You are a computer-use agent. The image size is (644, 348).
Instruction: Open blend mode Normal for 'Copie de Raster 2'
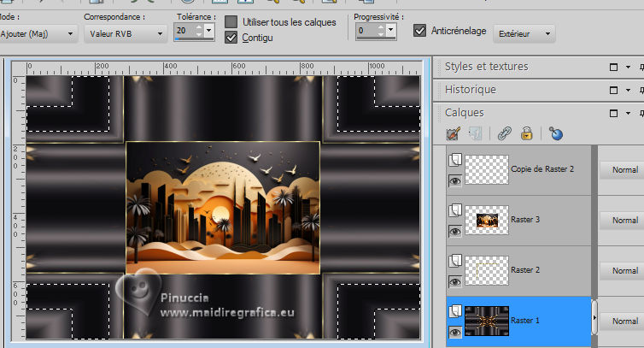pos(622,169)
